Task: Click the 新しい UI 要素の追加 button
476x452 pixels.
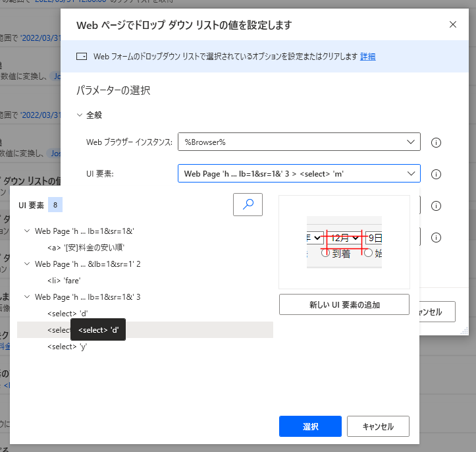Action: [x=344, y=304]
